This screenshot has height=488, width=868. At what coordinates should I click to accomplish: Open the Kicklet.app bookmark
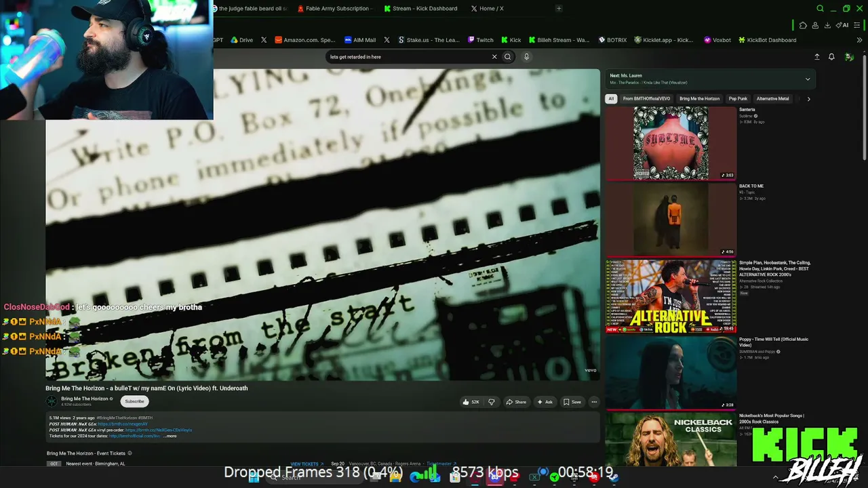[x=664, y=40]
